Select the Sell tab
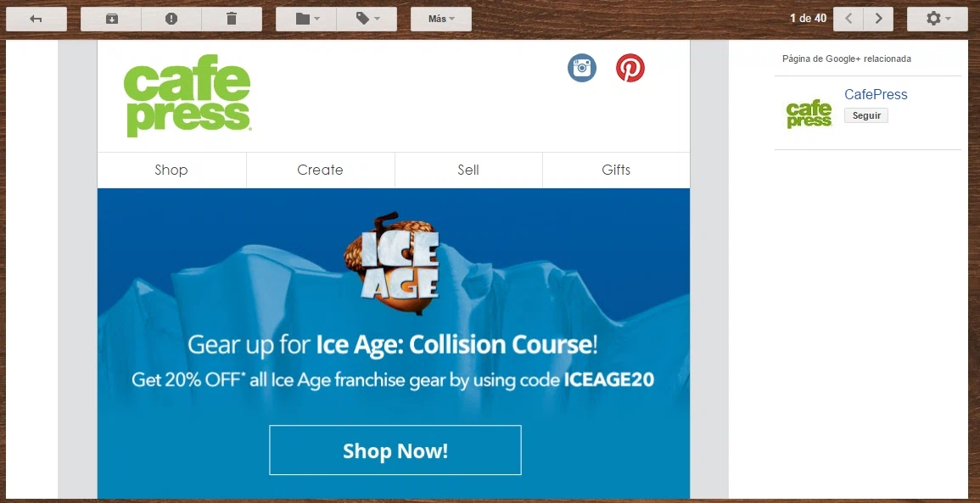Image resolution: width=980 pixels, height=503 pixels. 468,170
